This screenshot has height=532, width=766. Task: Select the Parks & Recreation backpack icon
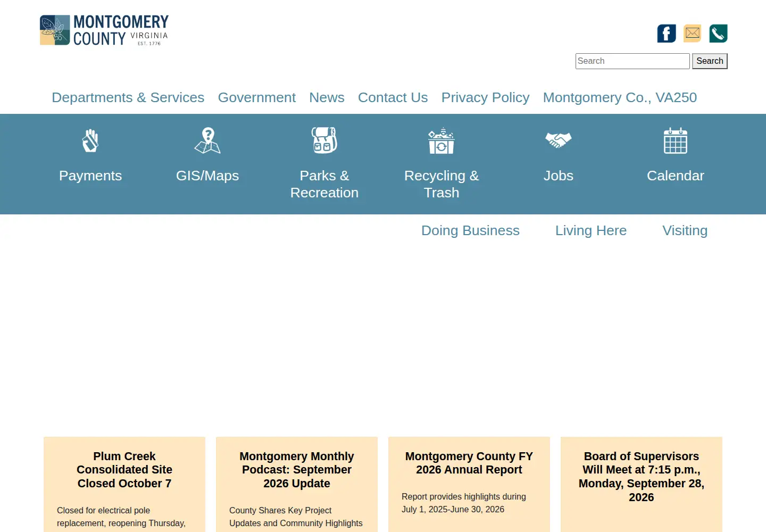point(324,140)
